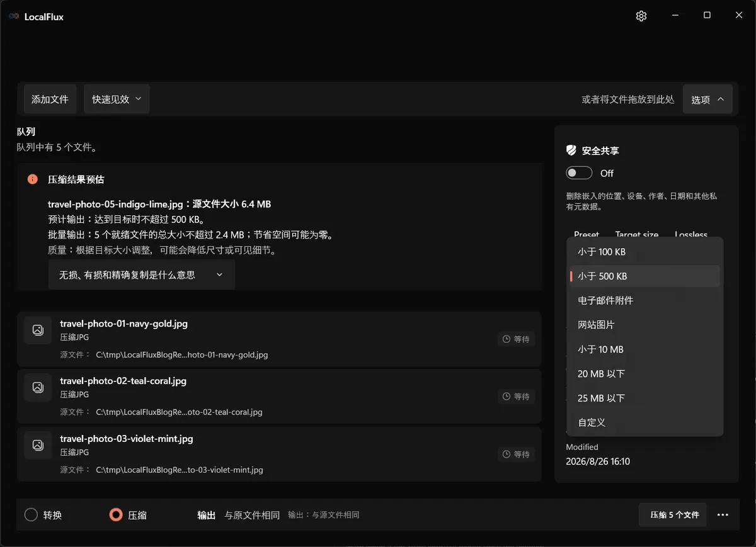This screenshot has width=756, height=547.
Task: Click the 队列 section heading
Action: (x=26, y=132)
